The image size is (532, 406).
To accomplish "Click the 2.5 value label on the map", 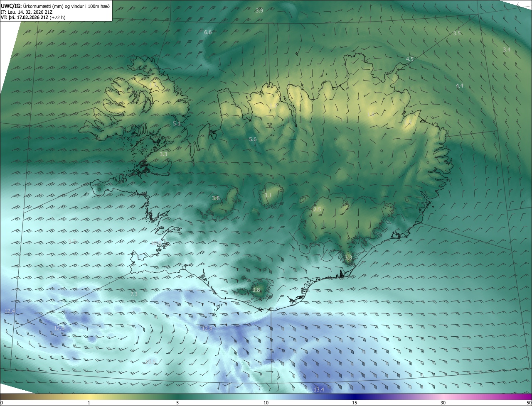I will 317,210.
